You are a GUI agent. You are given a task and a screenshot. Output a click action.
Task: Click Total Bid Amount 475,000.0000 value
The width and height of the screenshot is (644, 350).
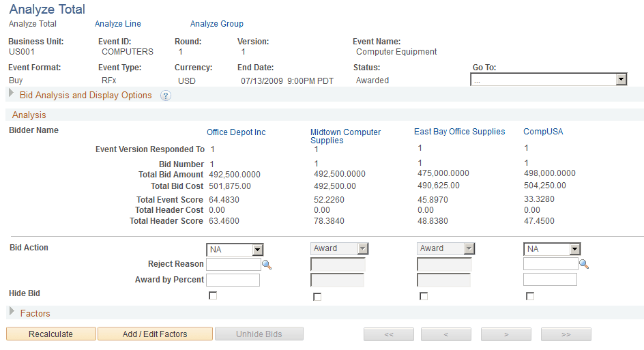[443, 173]
